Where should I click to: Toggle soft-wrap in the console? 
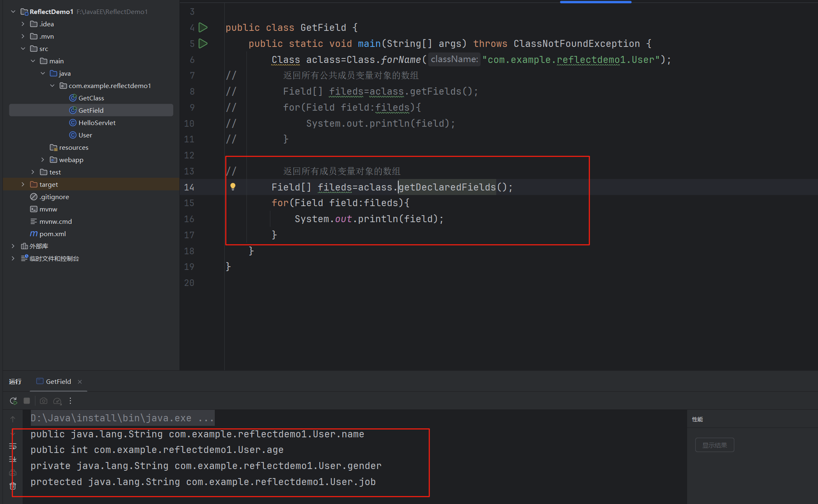[13, 446]
